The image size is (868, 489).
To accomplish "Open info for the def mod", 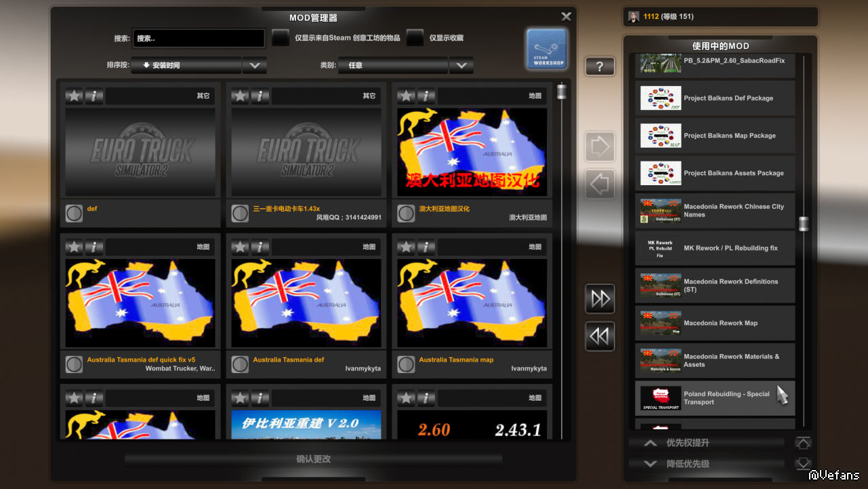I will 94,96.
